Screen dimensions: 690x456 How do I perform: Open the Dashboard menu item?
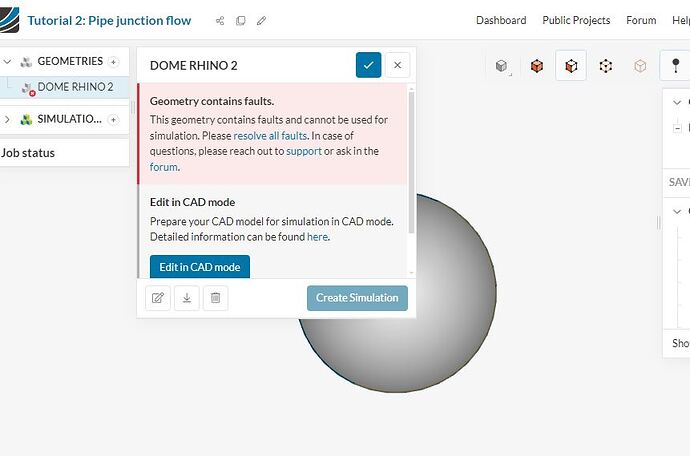(x=501, y=20)
